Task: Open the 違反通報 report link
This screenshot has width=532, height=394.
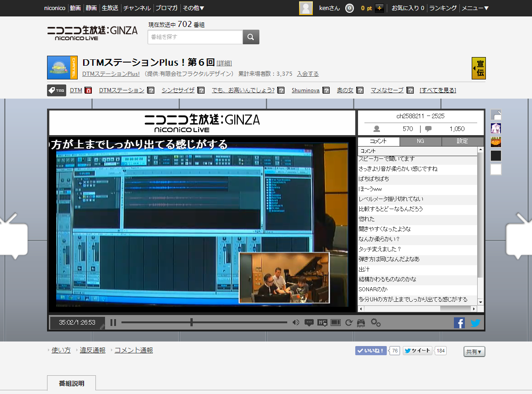Action: (93, 350)
